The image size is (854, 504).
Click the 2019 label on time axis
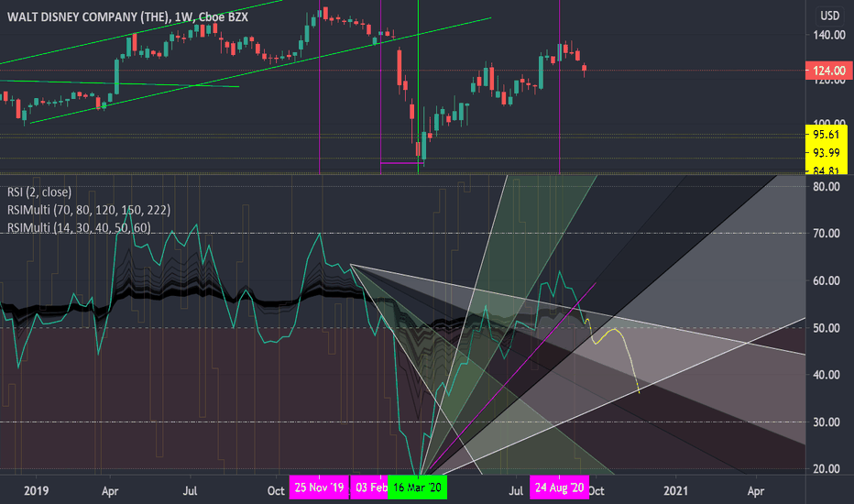click(37, 491)
